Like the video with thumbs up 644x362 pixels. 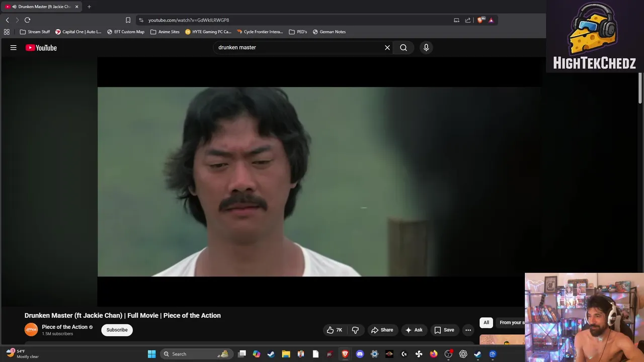point(330,330)
